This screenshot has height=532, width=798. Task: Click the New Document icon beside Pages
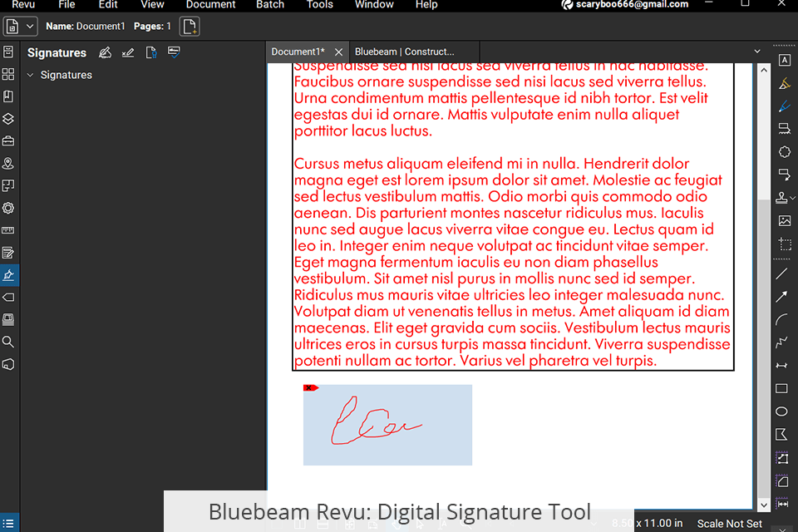click(x=190, y=27)
